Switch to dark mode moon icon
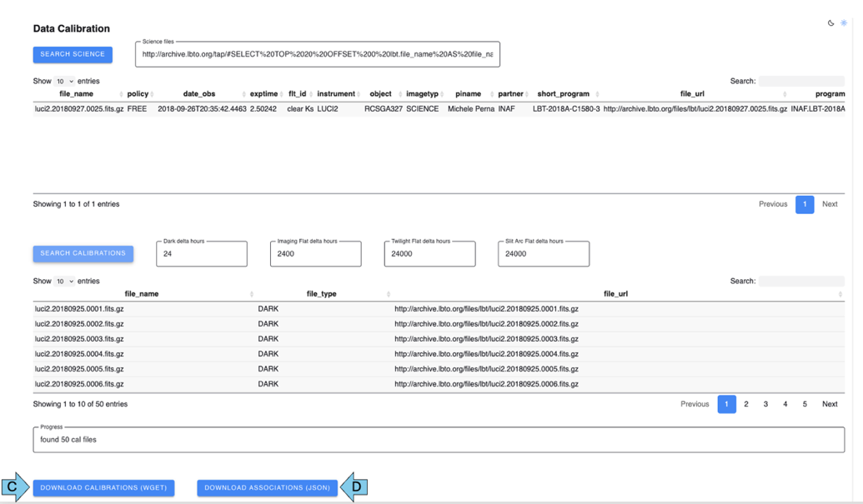 click(830, 23)
